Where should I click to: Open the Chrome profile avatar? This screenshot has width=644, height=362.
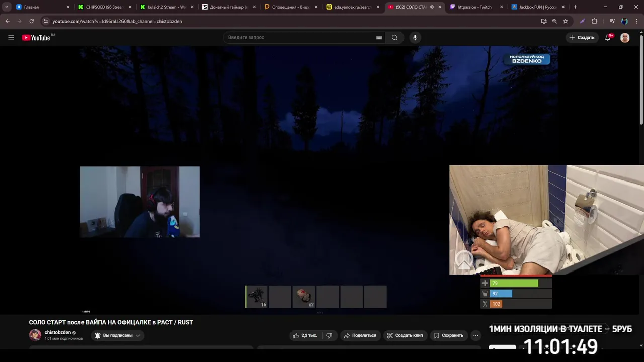click(x=624, y=21)
